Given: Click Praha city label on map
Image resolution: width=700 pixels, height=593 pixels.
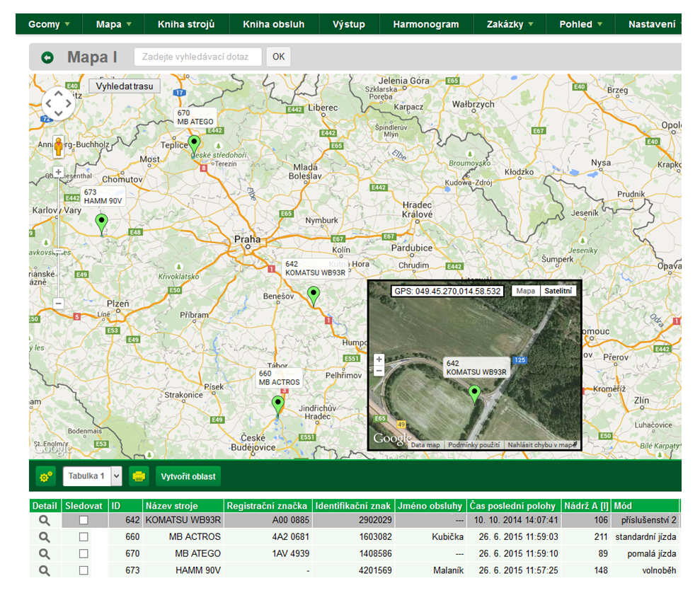Looking at the screenshot, I should point(247,240).
